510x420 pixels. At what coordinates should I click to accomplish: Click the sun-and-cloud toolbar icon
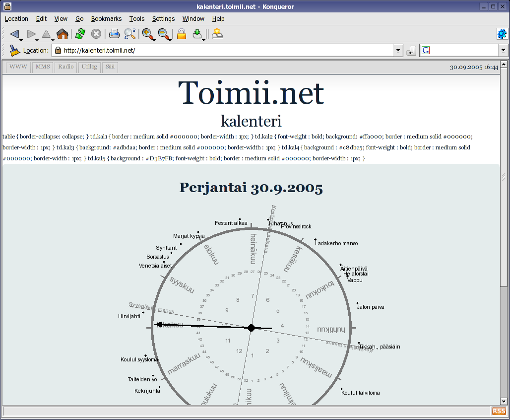coord(217,34)
